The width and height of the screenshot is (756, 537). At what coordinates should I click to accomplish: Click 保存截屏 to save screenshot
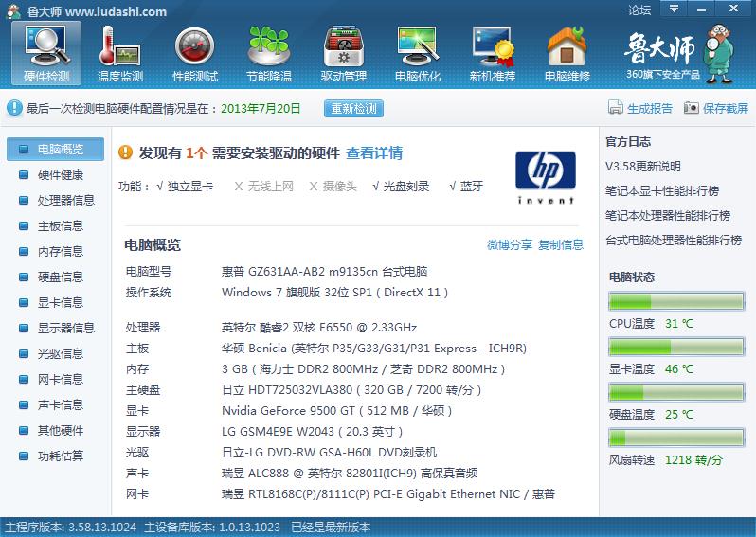point(716,108)
